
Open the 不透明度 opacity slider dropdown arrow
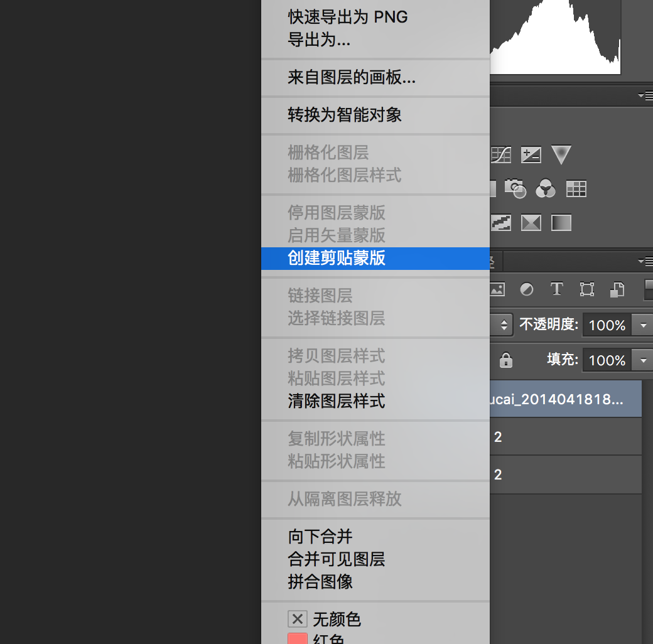coord(643,325)
